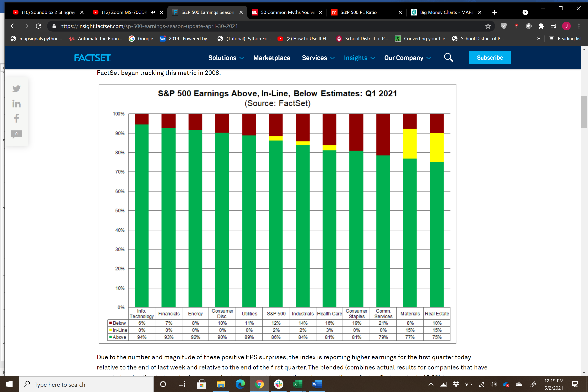The height and width of the screenshot is (392, 588).
Task: Open File Explorer from taskbar
Action: [221, 384]
